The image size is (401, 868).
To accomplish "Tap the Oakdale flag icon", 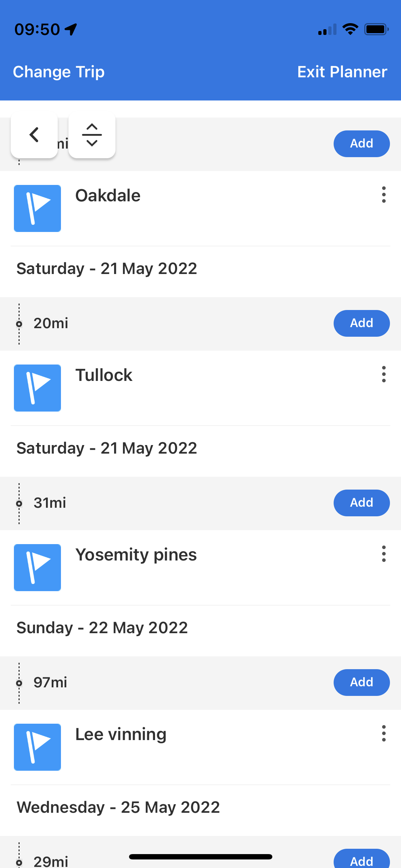I will click(37, 208).
